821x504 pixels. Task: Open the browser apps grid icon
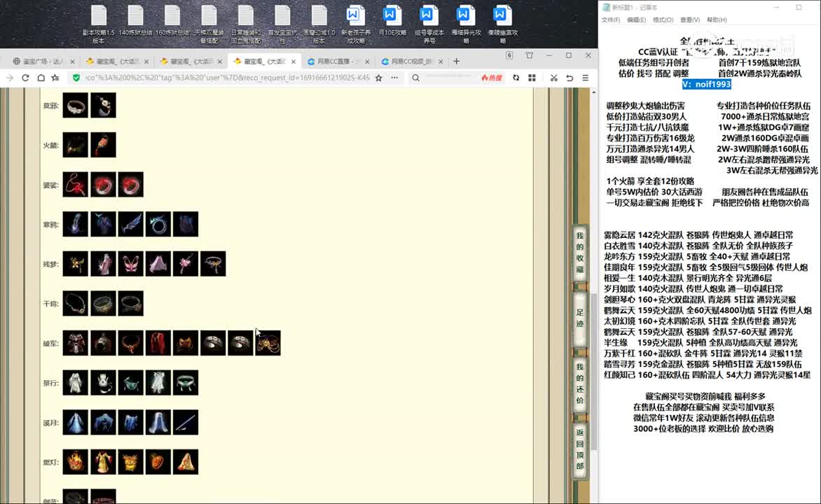tap(532, 78)
